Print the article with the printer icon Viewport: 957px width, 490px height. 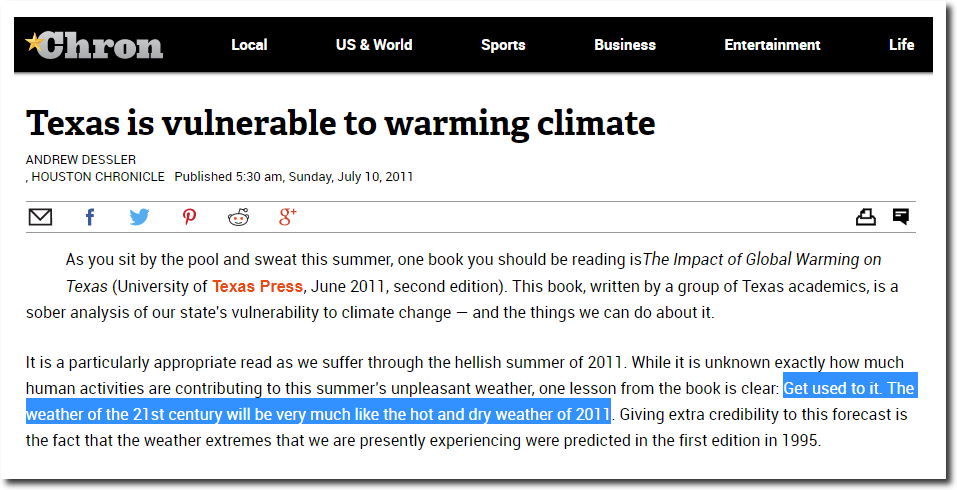(x=865, y=217)
